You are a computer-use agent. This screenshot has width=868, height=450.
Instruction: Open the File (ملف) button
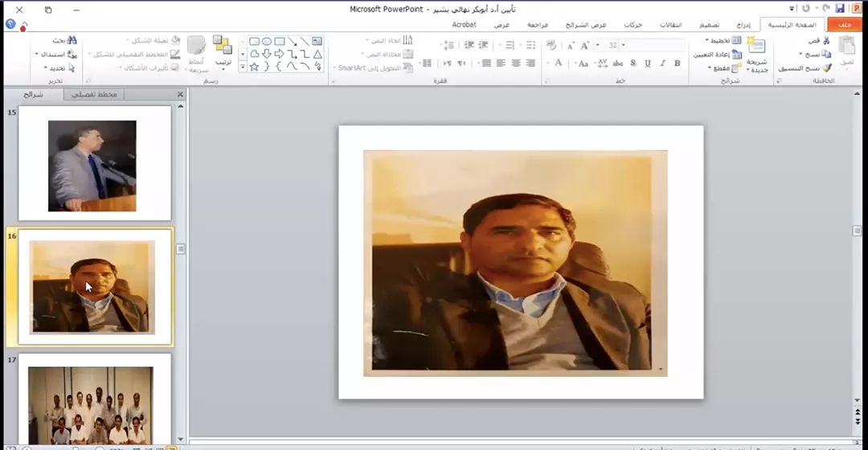click(x=844, y=25)
